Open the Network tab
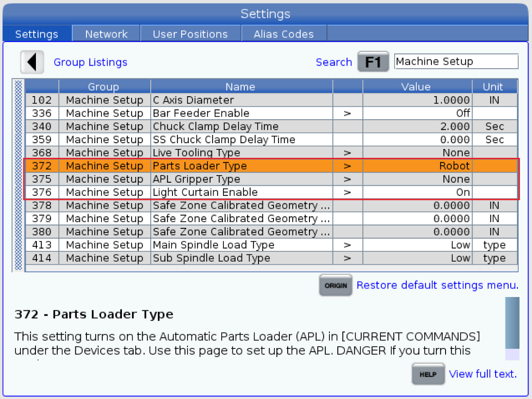This screenshot has width=532, height=399. [106, 34]
